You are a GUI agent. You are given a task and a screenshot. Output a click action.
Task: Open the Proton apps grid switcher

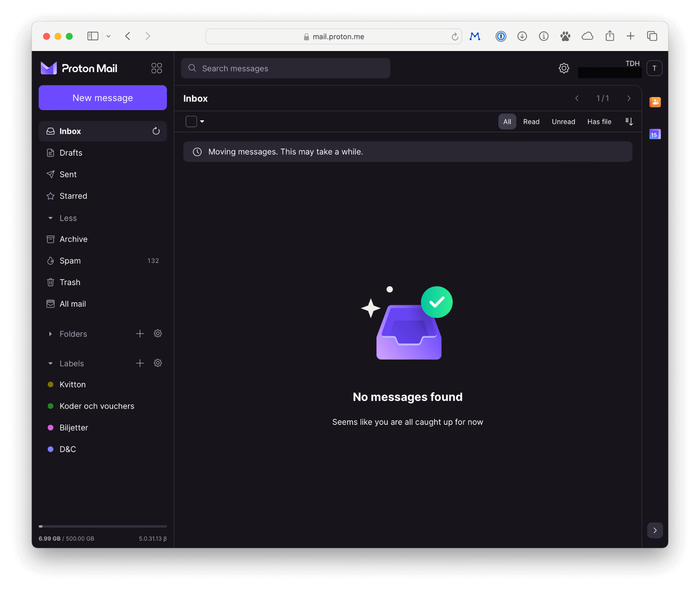coord(156,68)
